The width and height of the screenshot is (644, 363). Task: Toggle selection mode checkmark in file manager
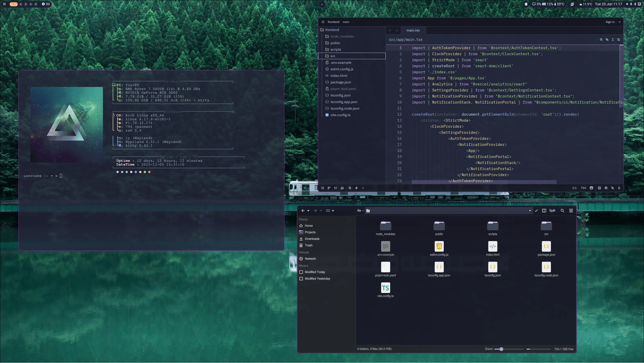tap(536, 211)
